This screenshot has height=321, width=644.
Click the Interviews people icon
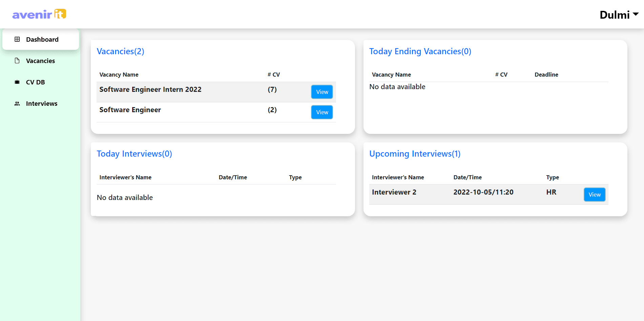(17, 103)
